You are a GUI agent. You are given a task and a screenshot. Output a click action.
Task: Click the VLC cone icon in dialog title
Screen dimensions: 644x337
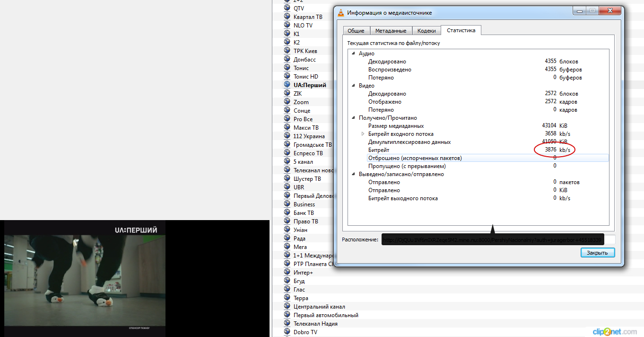click(x=341, y=13)
